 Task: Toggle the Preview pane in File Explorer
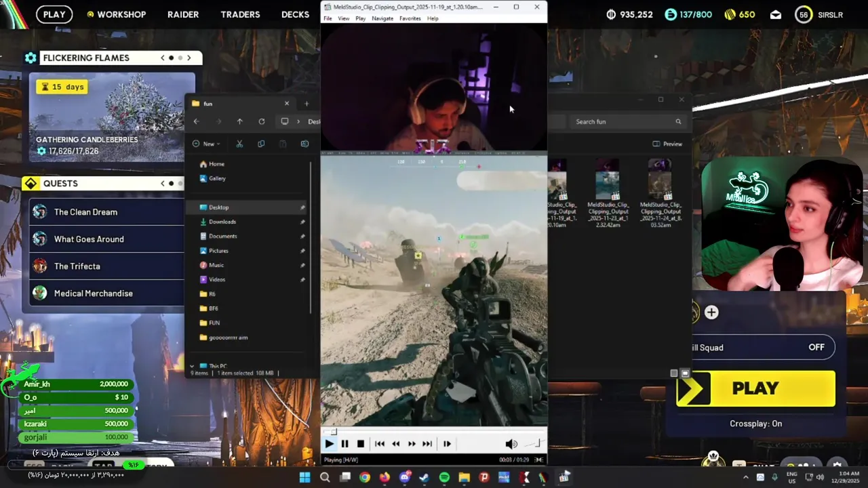(667, 144)
